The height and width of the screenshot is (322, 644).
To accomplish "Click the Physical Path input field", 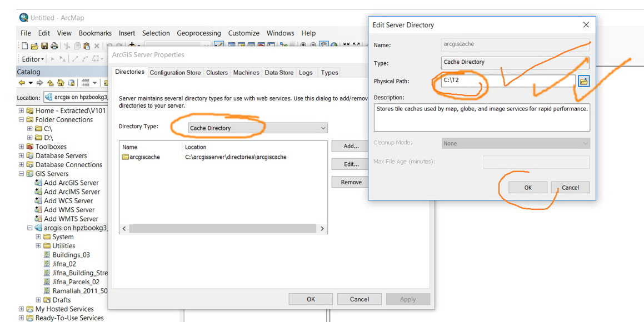I will click(508, 81).
